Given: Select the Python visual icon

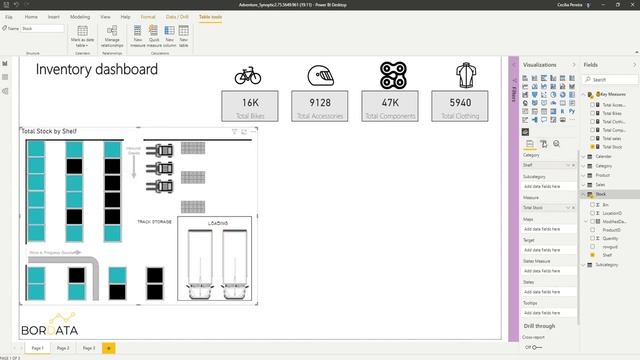Looking at the screenshot, I should pos(572,111).
